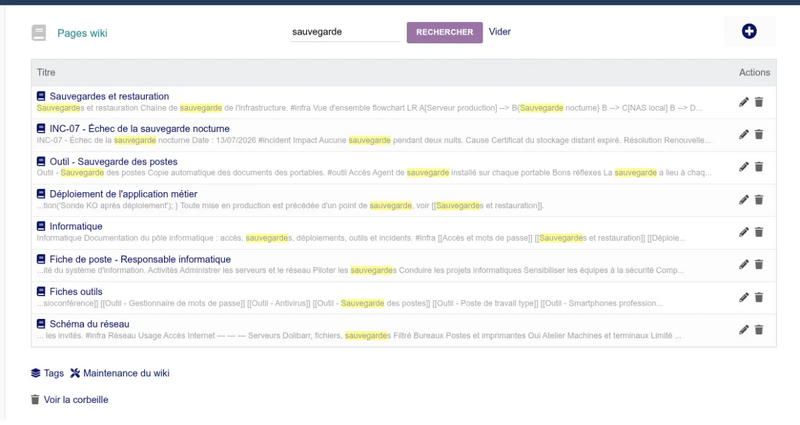Click the Actions column header

click(754, 72)
